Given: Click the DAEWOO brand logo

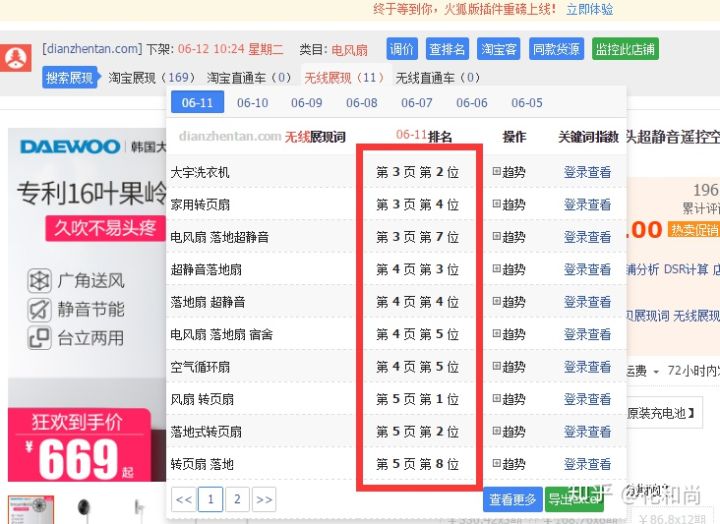Looking at the screenshot, I should pyautogui.click(x=70, y=146).
